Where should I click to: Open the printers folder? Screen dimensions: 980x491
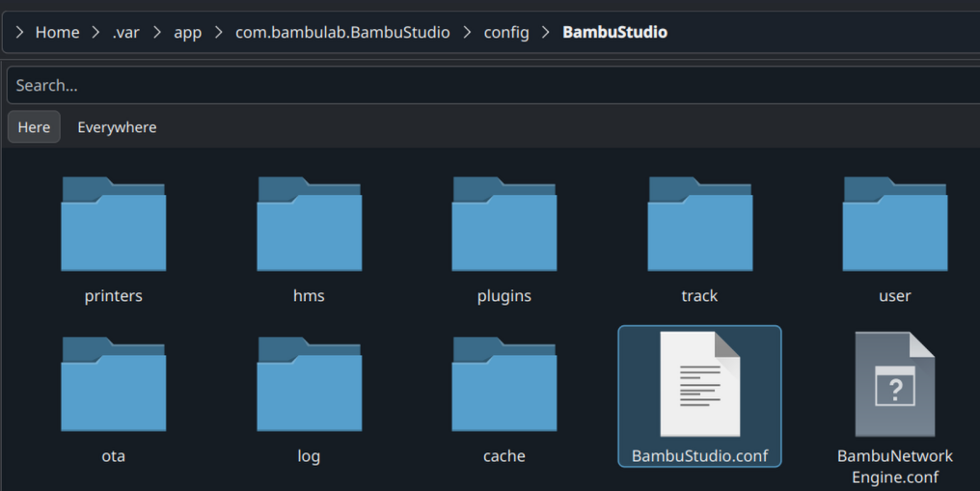(113, 224)
